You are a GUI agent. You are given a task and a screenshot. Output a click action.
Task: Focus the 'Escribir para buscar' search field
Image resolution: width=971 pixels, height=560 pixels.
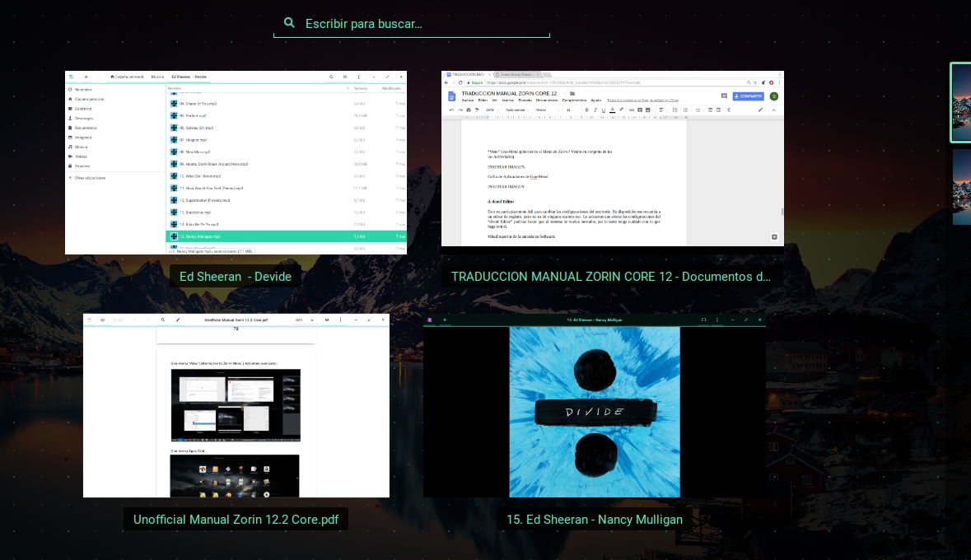412,24
